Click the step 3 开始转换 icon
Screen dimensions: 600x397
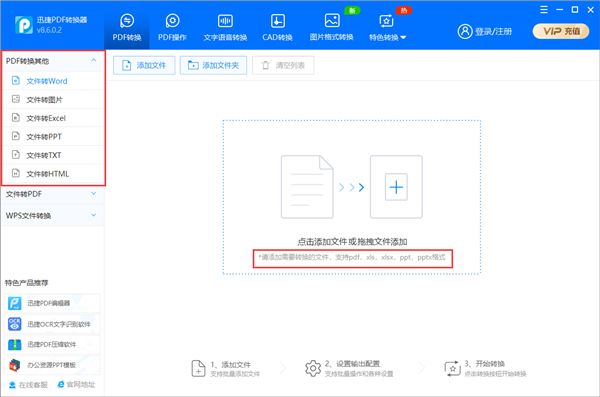click(x=452, y=368)
